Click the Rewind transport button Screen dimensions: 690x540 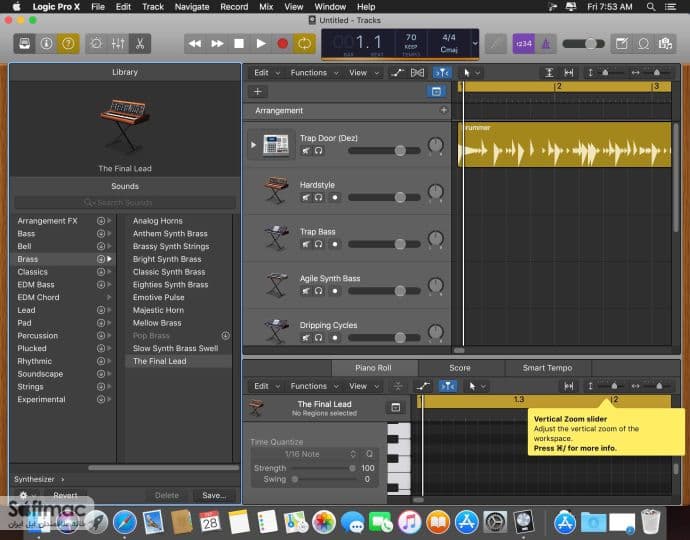[195, 44]
